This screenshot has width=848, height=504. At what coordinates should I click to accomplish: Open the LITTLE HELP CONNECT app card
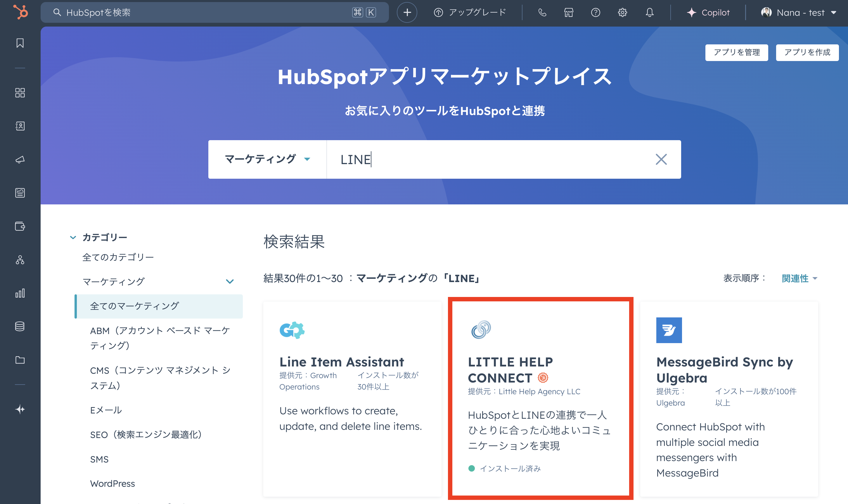(x=540, y=397)
